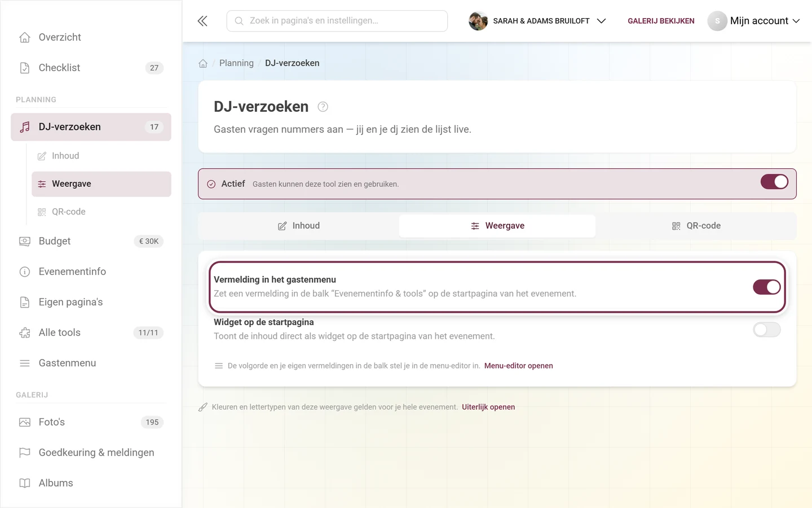Click the Uiterlijk openen link

[488, 407]
